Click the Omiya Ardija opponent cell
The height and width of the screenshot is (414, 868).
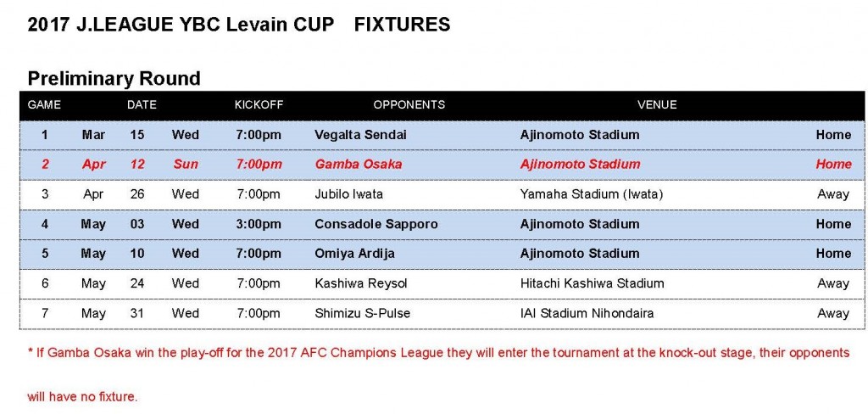(x=354, y=254)
